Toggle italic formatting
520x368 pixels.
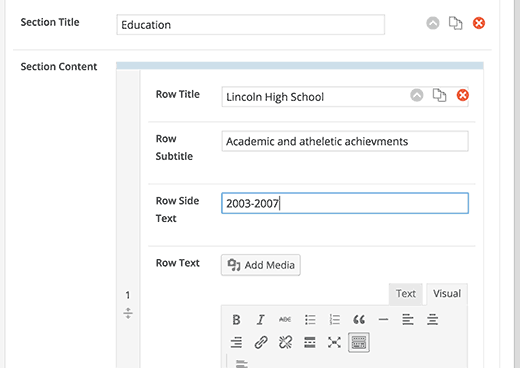click(x=261, y=320)
